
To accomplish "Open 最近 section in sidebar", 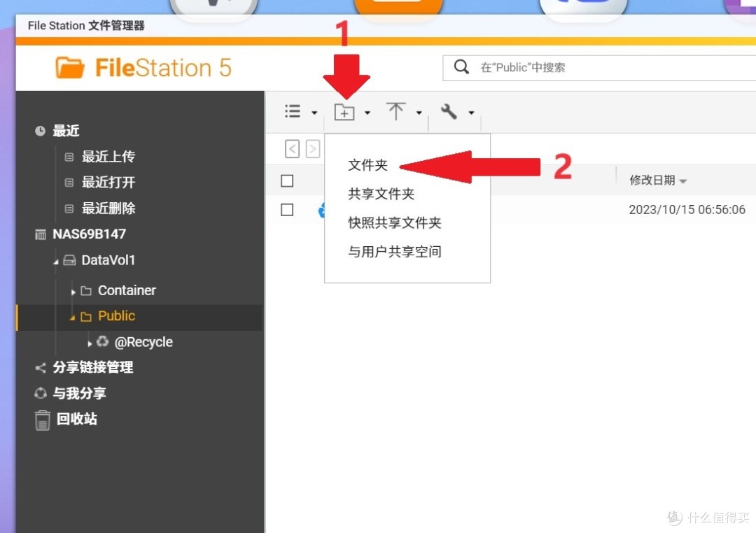I will [x=66, y=131].
